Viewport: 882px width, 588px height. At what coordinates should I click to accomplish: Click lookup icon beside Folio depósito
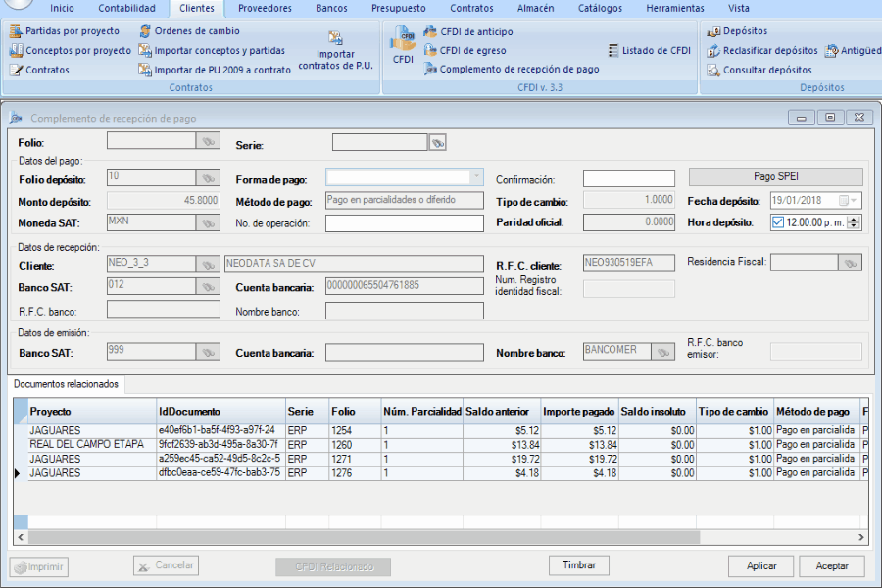pyautogui.click(x=208, y=178)
